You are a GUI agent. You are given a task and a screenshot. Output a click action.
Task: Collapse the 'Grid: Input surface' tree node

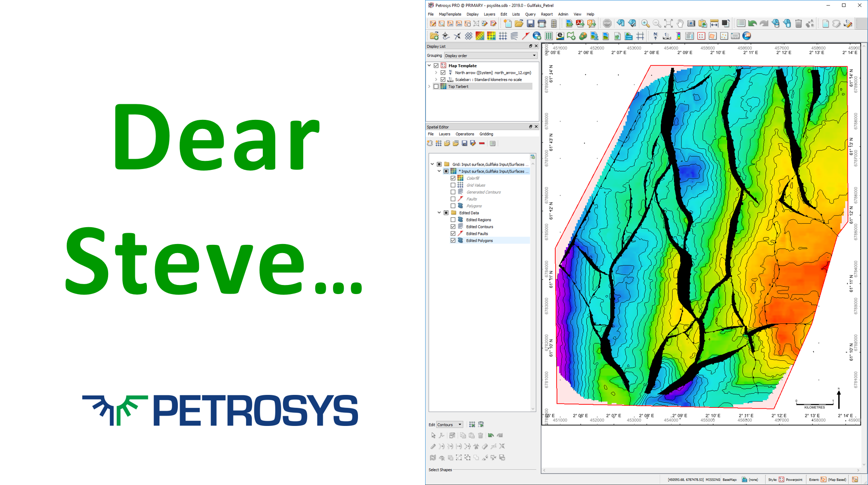pos(432,164)
